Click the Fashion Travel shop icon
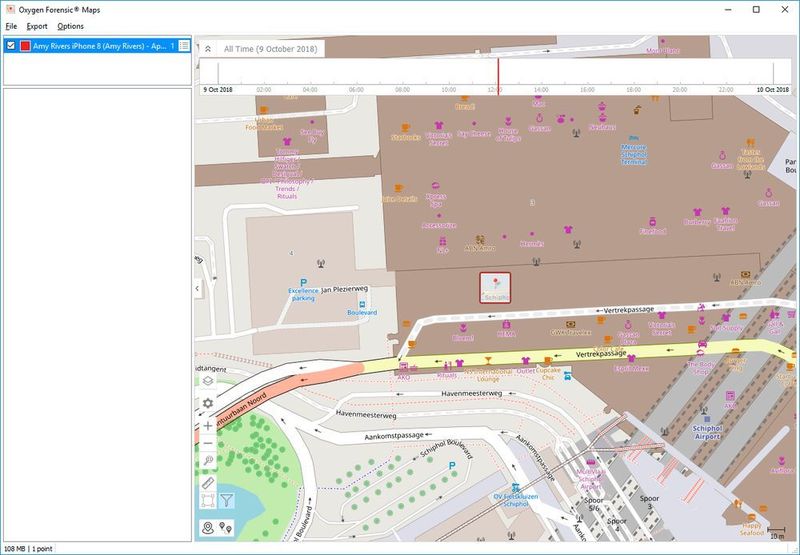The image size is (800, 555). (726, 211)
